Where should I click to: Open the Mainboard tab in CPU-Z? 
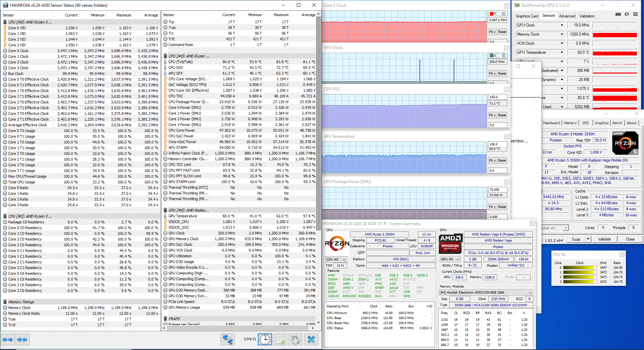pos(551,123)
